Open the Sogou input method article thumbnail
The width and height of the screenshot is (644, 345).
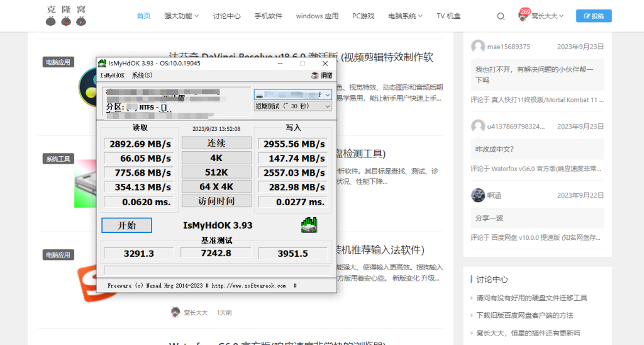pyautogui.click(x=87, y=284)
